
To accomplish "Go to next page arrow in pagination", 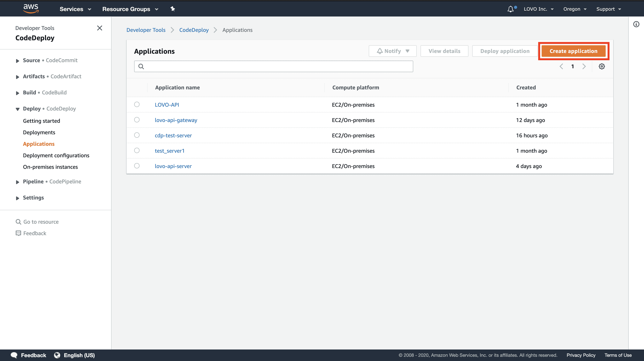I will point(584,66).
